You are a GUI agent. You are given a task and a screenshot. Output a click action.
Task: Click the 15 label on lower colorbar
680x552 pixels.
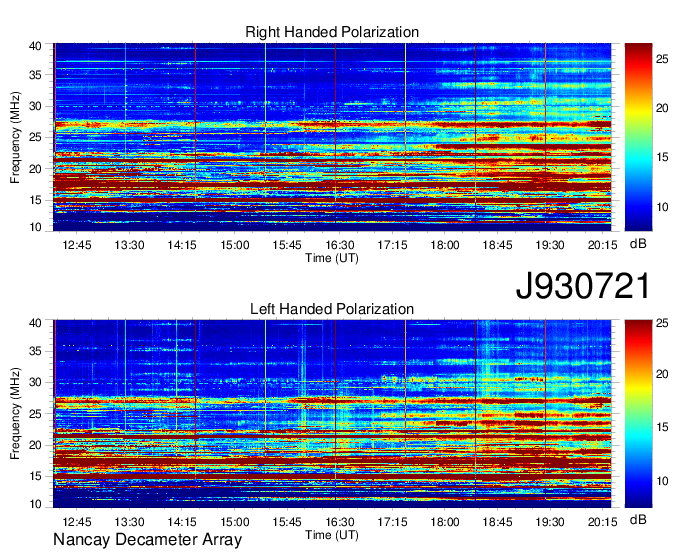pos(662,428)
